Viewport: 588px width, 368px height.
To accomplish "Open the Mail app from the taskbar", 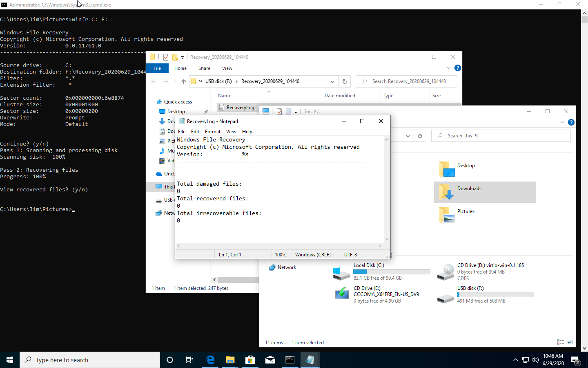I will pyautogui.click(x=270, y=360).
